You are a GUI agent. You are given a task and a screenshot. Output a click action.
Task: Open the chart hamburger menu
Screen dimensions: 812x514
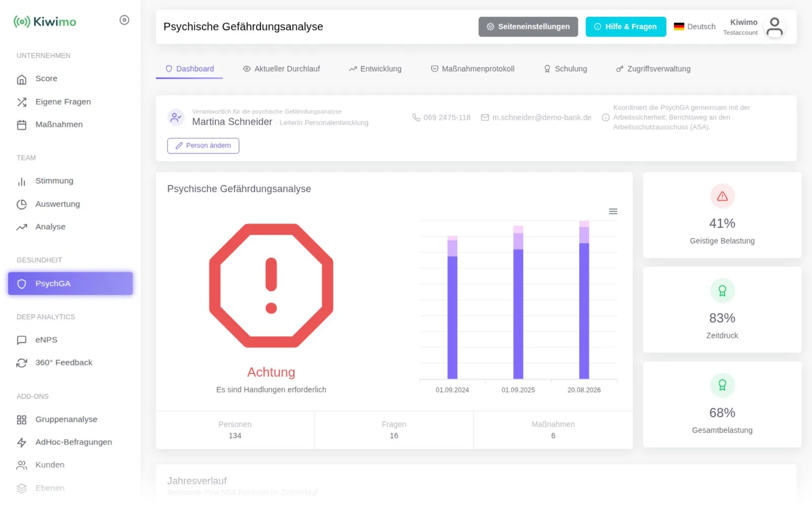[613, 212]
